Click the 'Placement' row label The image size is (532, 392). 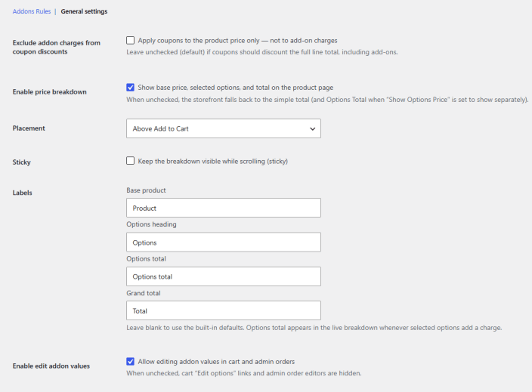[29, 128]
